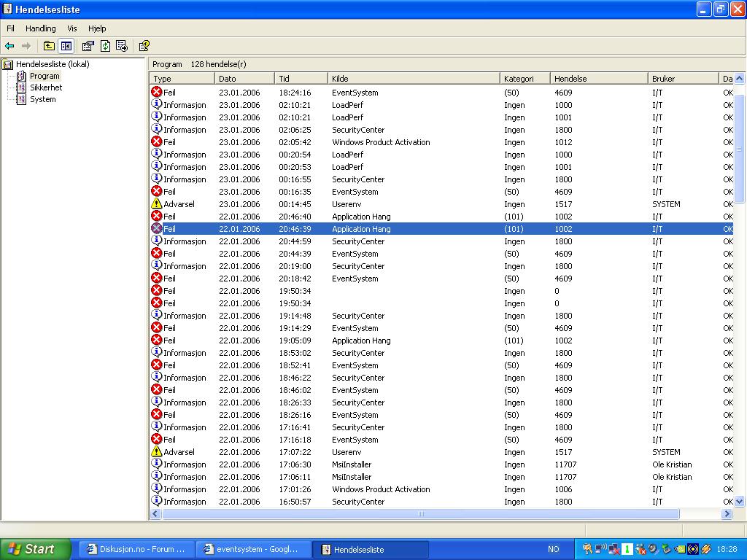747x560 pixels.
Task: Click the vertical scrollbar up arrow
Action: coord(740,79)
